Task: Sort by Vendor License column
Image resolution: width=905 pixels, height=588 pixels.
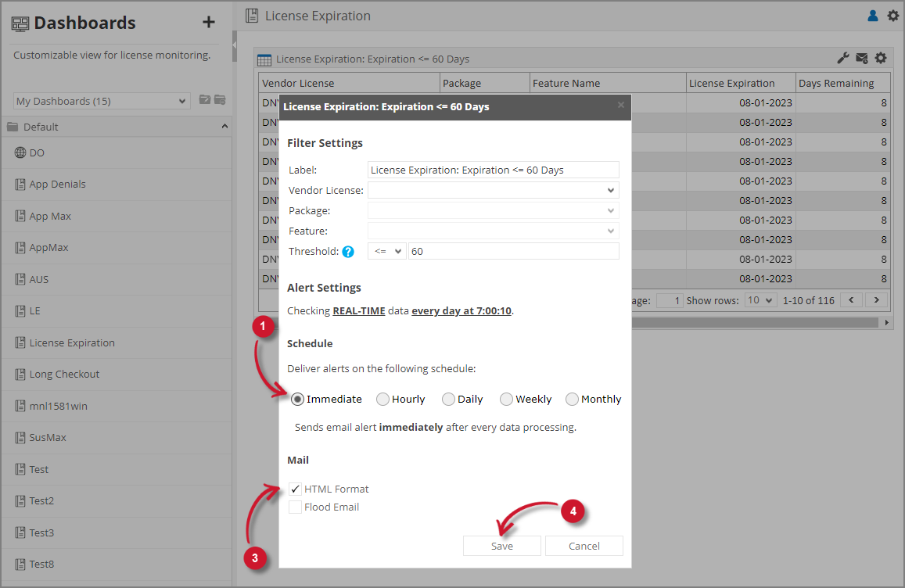Action: [x=349, y=83]
